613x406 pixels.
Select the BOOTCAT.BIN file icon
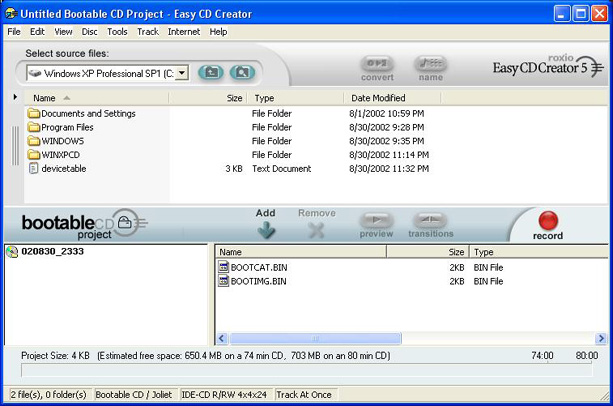223,267
